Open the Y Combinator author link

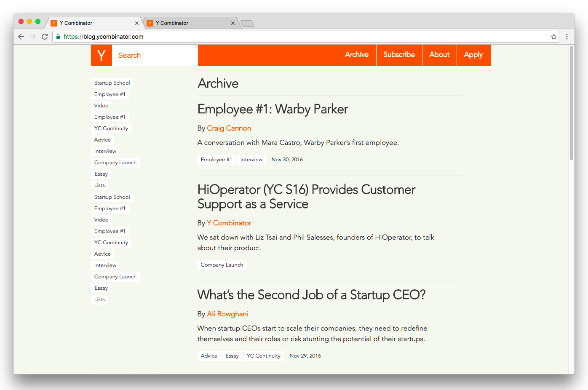point(229,223)
